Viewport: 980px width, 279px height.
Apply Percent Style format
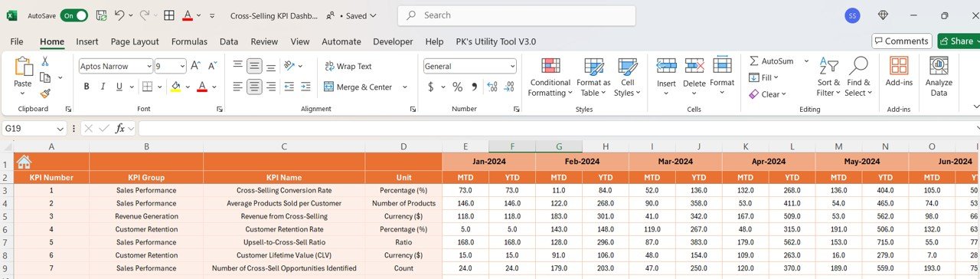pyautogui.click(x=457, y=87)
